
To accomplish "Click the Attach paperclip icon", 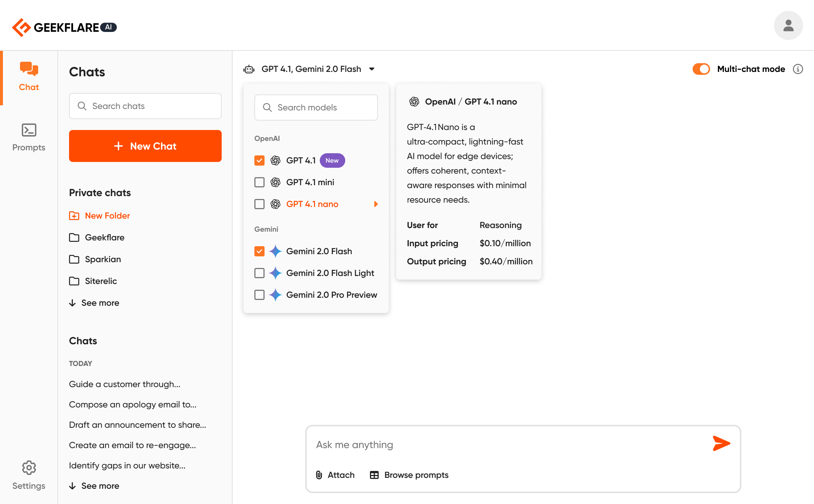I will pos(319,475).
